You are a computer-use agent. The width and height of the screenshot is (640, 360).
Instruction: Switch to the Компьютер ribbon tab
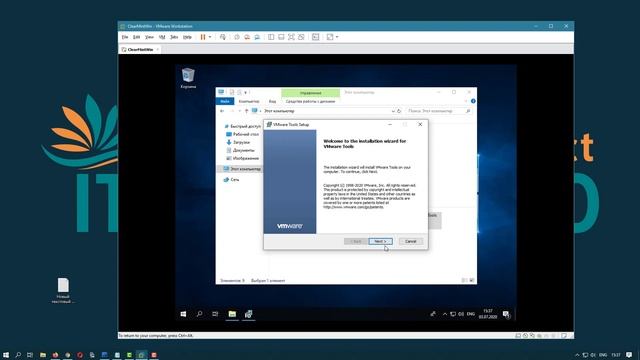[249, 101]
